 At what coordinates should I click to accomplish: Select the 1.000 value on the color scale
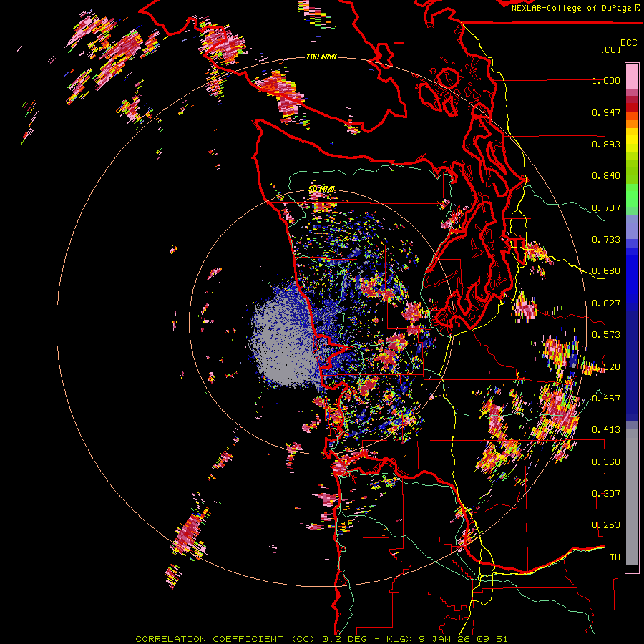(606, 81)
